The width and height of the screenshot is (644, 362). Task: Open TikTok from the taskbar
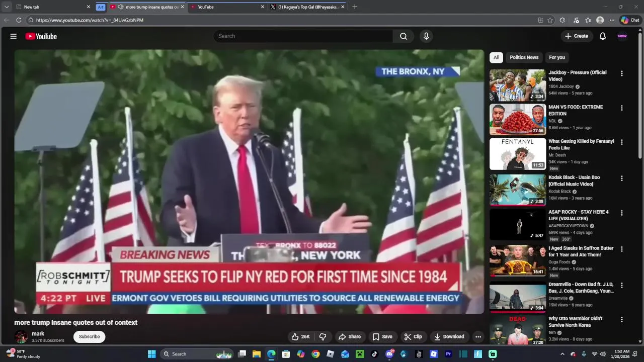click(374, 354)
